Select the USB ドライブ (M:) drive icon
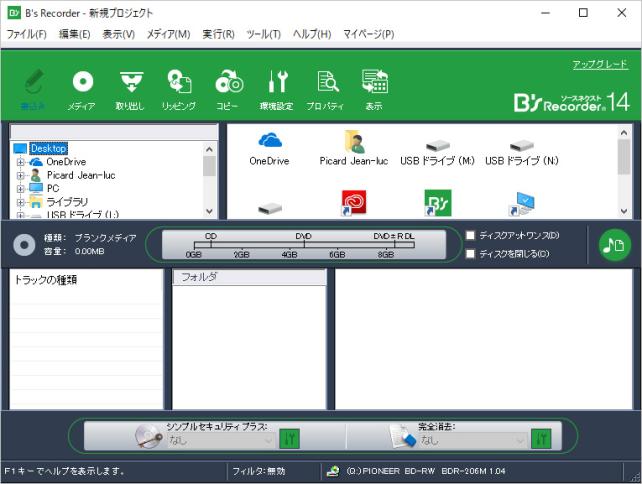642x484 pixels. click(437, 145)
